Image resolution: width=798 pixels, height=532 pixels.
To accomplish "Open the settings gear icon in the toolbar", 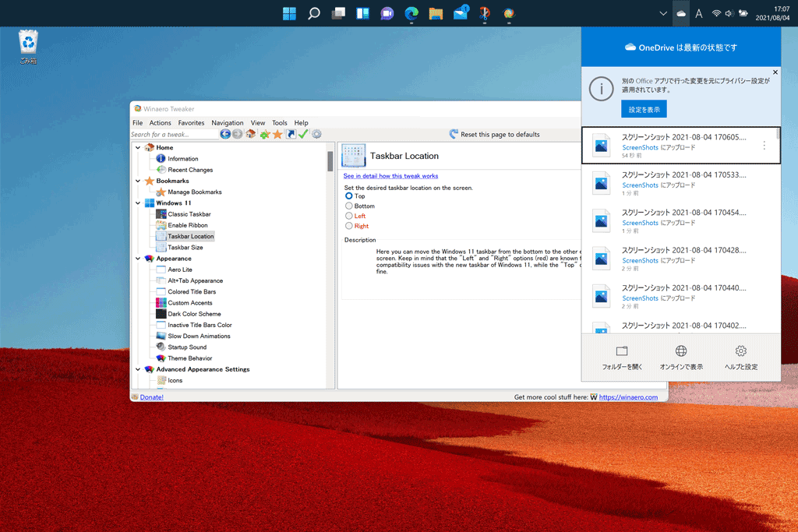I will pyautogui.click(x=316, y=134).
